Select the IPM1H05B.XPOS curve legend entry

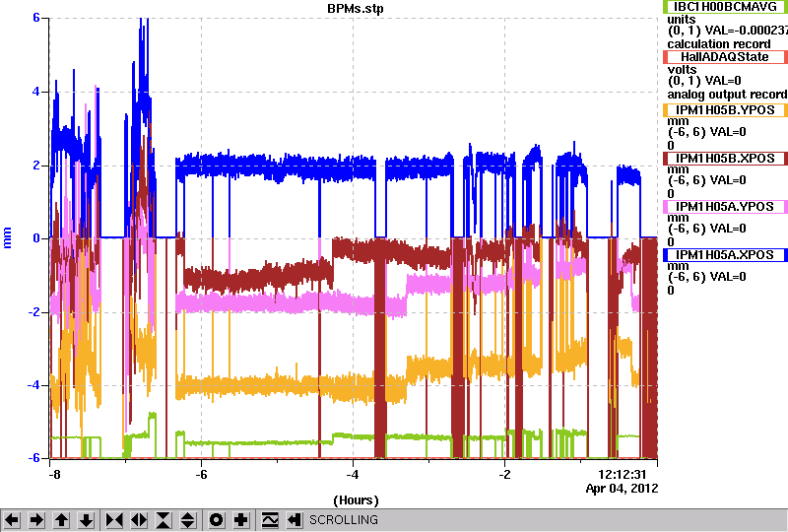pos(725,159)
